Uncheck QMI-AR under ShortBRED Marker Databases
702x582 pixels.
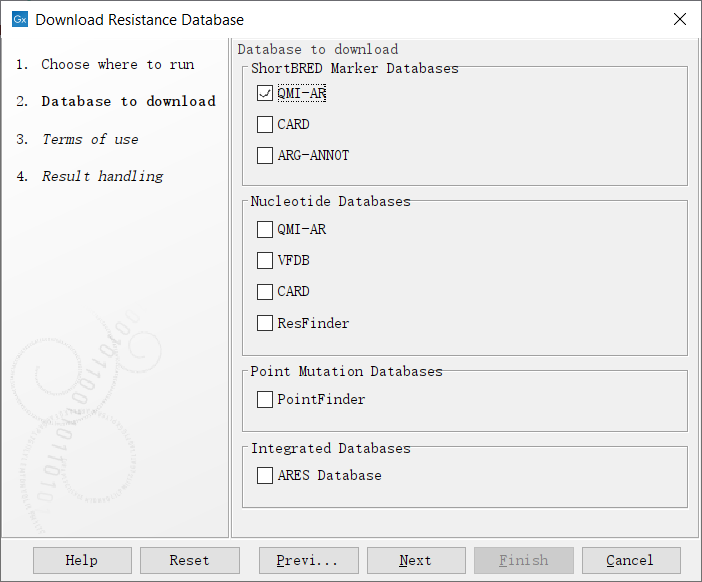pos(265,93)
